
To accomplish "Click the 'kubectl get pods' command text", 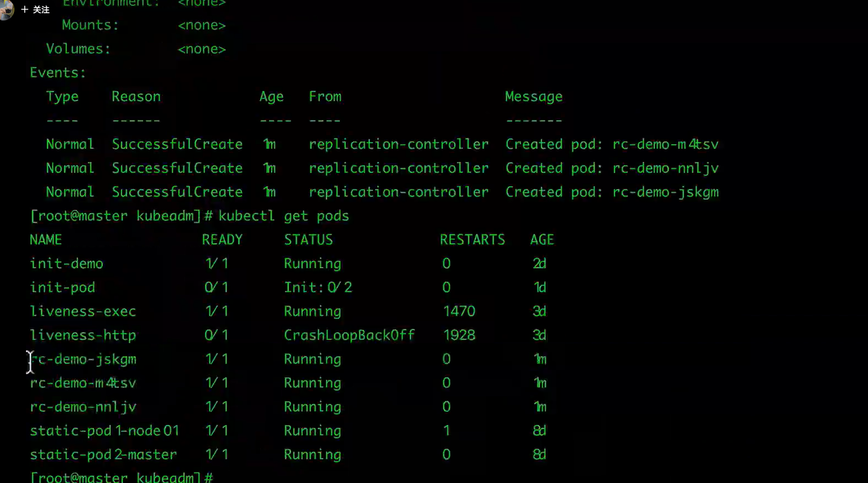I will pos(283,216).
